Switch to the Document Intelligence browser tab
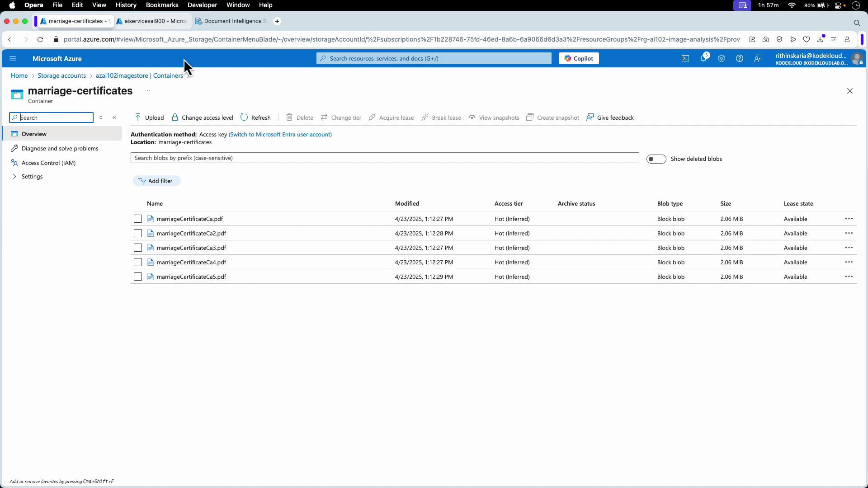The image size is (868, 488). [x=230, y=21]
